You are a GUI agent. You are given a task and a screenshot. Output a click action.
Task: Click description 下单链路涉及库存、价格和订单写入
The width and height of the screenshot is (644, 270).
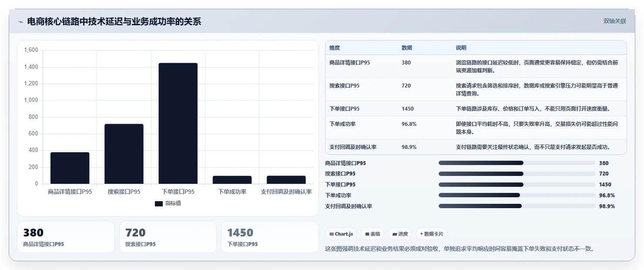tap(533, 109)
